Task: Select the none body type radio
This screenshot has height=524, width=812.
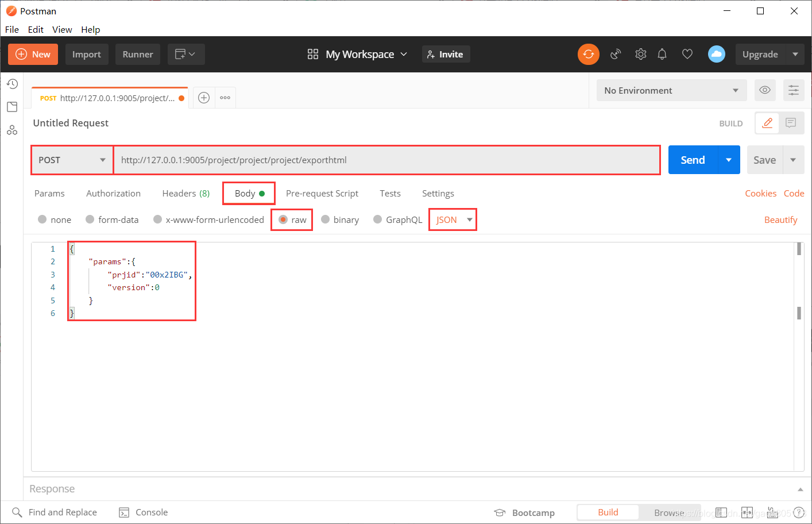Action: 42,219
